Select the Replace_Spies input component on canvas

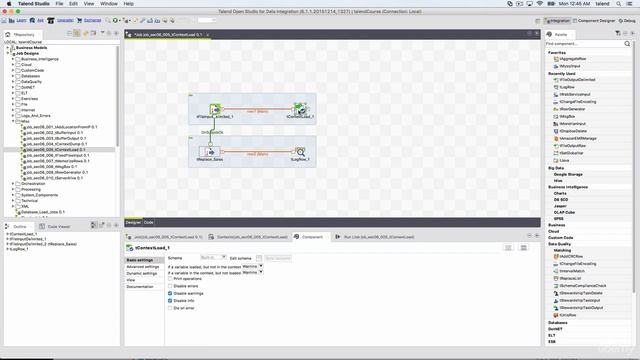pos(211,152)
